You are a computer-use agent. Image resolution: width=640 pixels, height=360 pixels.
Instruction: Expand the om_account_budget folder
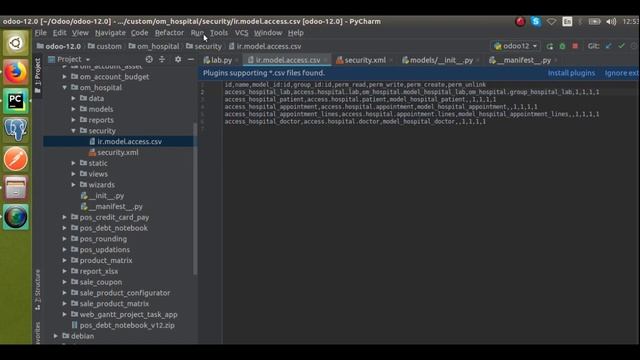[64, 77]
